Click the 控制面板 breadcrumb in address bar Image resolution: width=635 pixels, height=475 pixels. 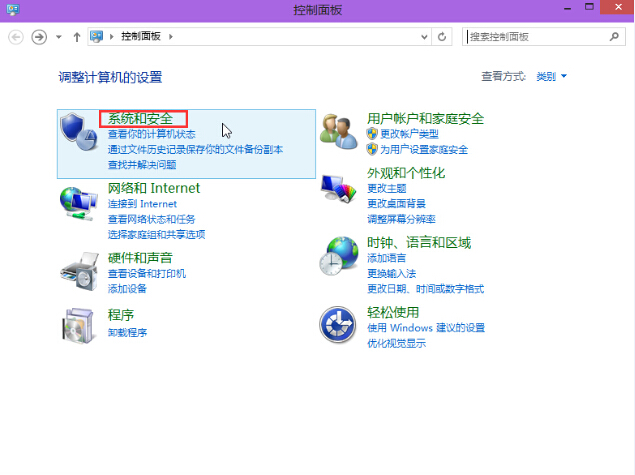coord(140,37)
